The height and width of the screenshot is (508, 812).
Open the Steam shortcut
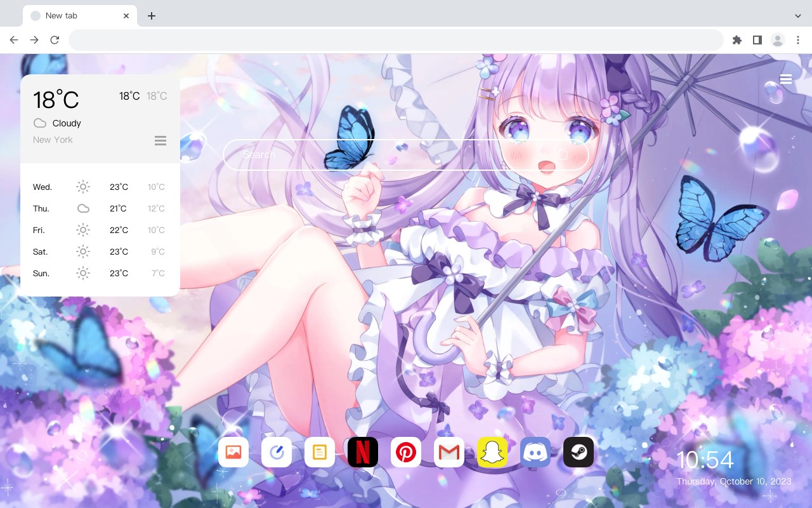579,452
